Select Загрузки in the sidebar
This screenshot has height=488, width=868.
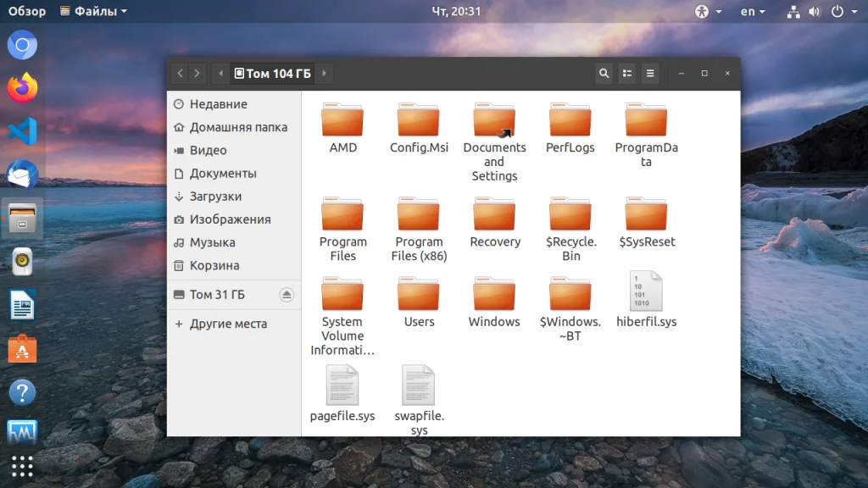215,197
